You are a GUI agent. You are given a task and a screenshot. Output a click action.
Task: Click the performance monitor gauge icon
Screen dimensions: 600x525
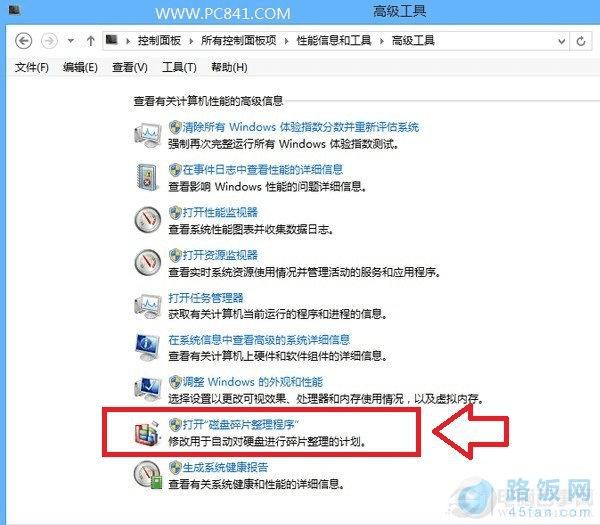point(148,220)
